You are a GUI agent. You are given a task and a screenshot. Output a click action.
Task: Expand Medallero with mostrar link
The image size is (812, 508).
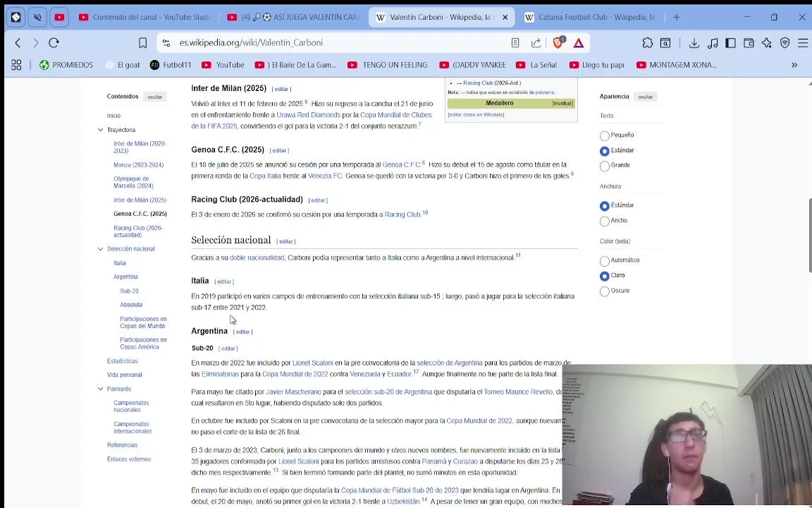click(562, 103)
